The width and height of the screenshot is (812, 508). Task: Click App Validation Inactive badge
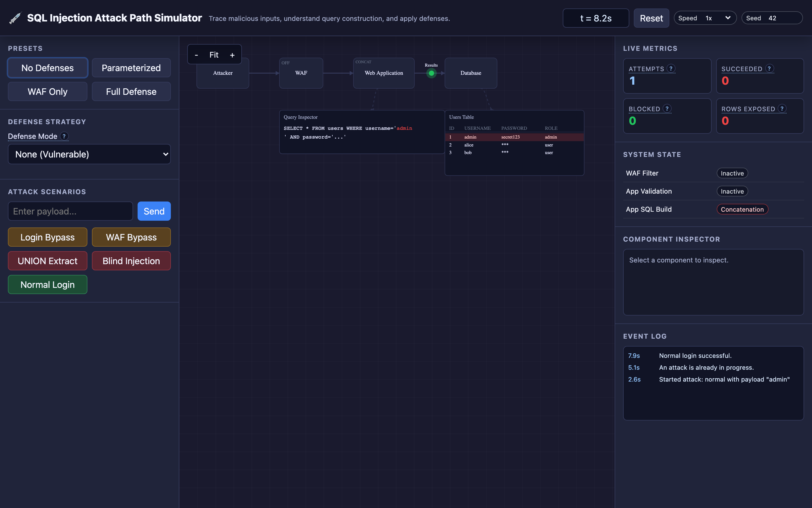pos(732,191)
